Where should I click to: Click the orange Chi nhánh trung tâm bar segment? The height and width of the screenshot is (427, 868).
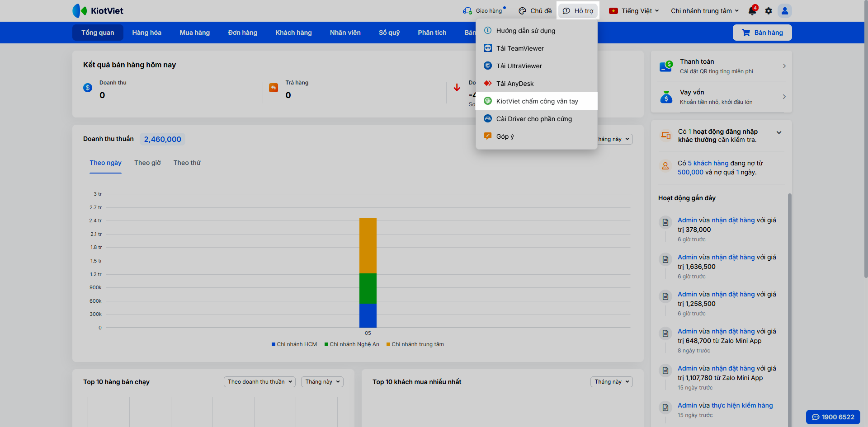tap(368, 245)
